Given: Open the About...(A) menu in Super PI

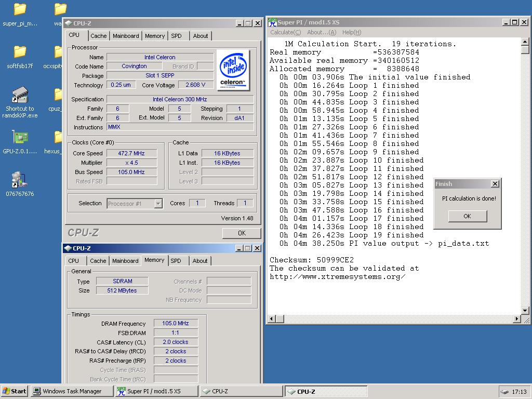Looking at the screenshot, I should [321, 32].
